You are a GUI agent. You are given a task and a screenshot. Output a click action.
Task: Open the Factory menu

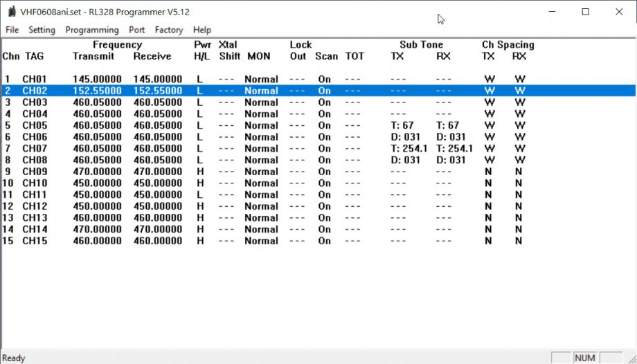(169, 30)
